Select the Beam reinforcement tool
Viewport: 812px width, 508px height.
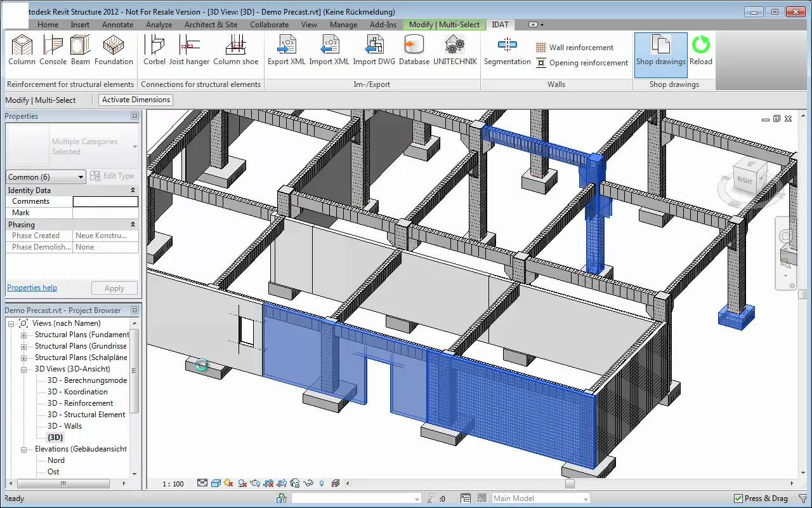pos(81,50)
